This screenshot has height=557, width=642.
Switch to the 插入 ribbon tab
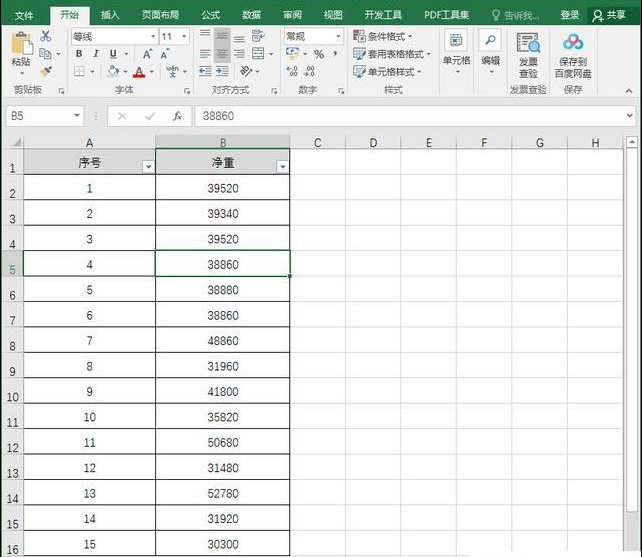[x=110, y=15]
